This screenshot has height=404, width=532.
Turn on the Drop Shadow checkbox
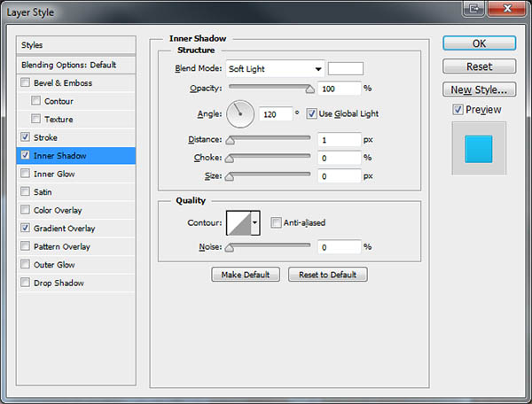click(25, 283)
